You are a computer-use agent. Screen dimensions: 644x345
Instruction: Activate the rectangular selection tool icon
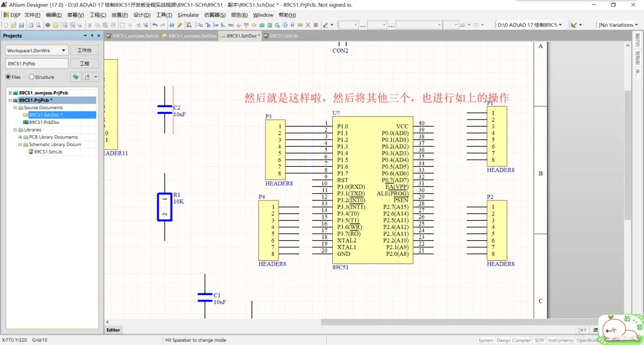pyautogui.click(x=122, y=25)
